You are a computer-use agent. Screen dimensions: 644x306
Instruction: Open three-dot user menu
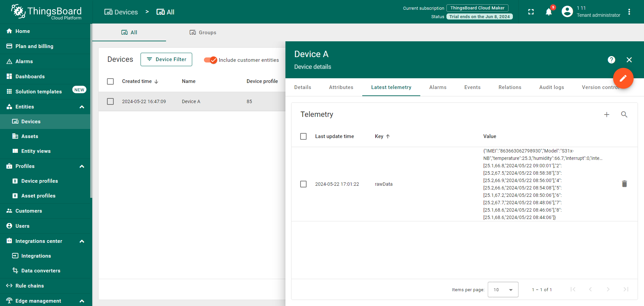pyautogui.click(x=629, y=12)
